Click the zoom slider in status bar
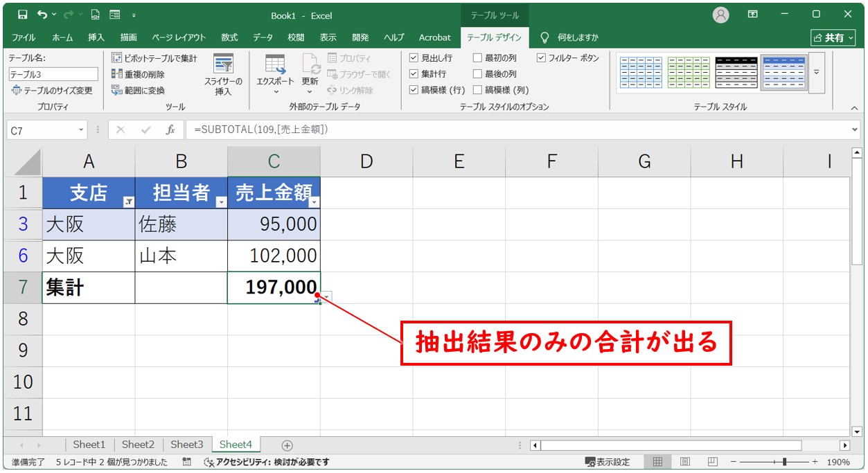868x473 pixels. point(784,462)
